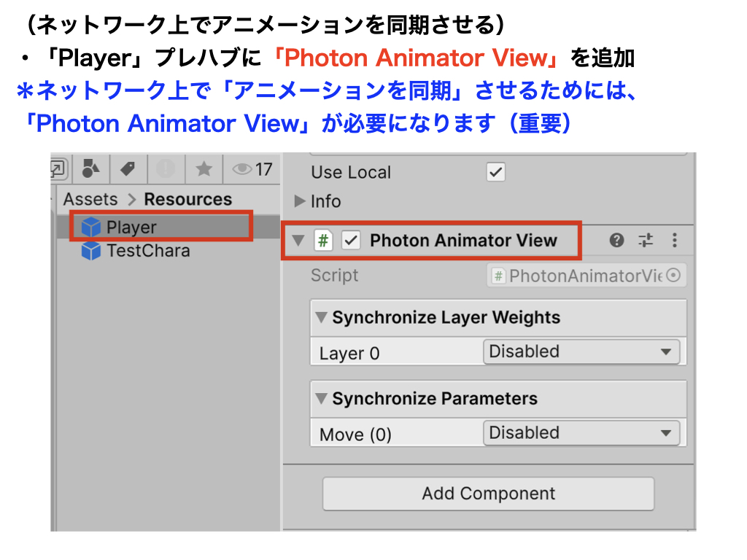Click the search by label tag icon
The height and width of the screenshot is (560, 747).
coord(128,168)
